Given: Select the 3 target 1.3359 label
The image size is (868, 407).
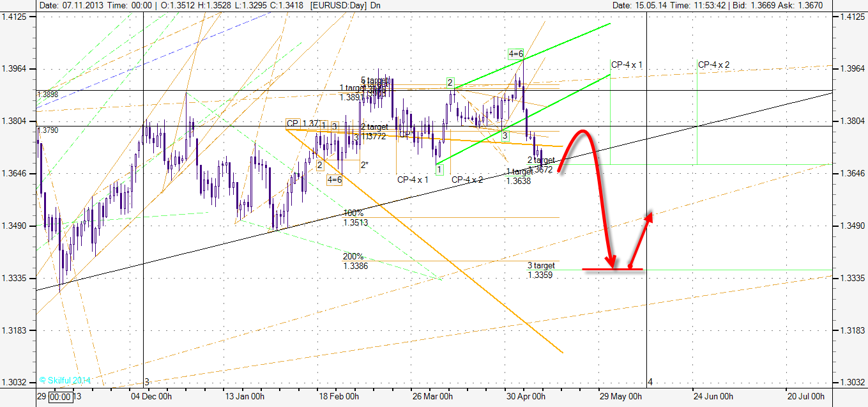Looking at the screenshot, I should point(541,270).
